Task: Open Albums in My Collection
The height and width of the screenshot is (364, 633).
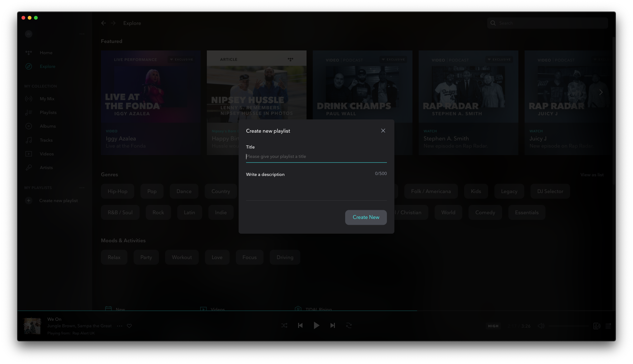Action: [48, 126]
